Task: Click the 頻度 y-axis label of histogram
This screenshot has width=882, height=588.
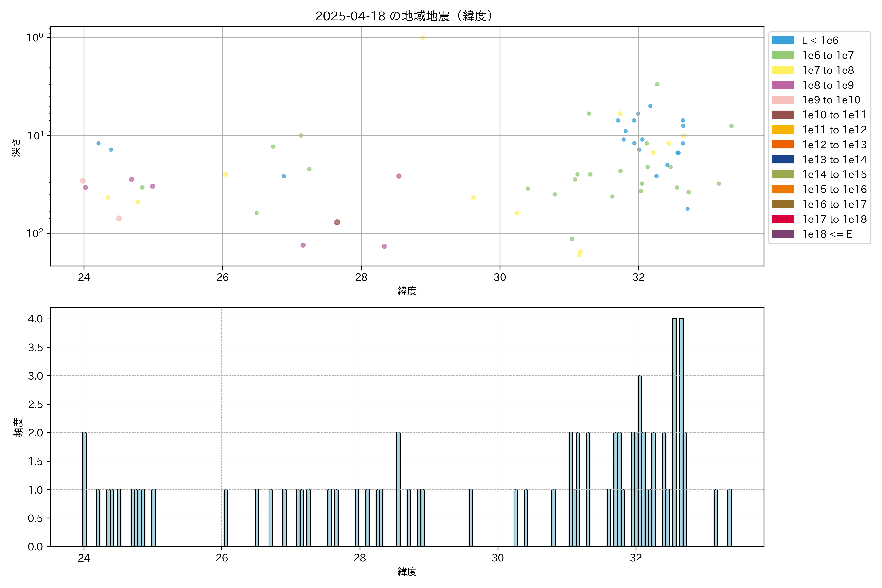Action: (18, 427)
